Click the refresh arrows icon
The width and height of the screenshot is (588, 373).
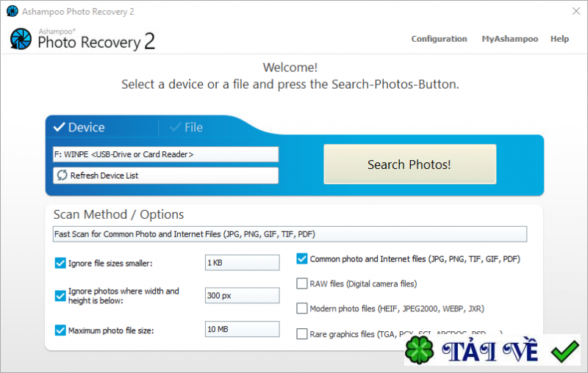point(62,175)
